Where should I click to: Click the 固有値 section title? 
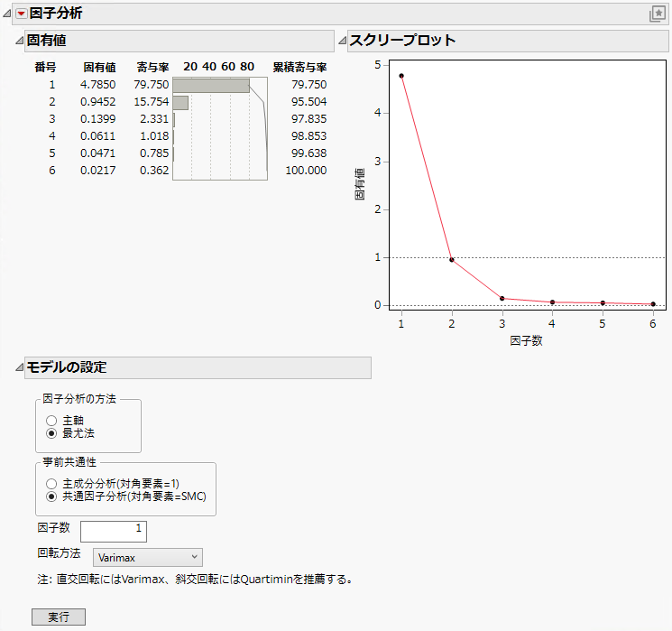[x=46, y=41]
